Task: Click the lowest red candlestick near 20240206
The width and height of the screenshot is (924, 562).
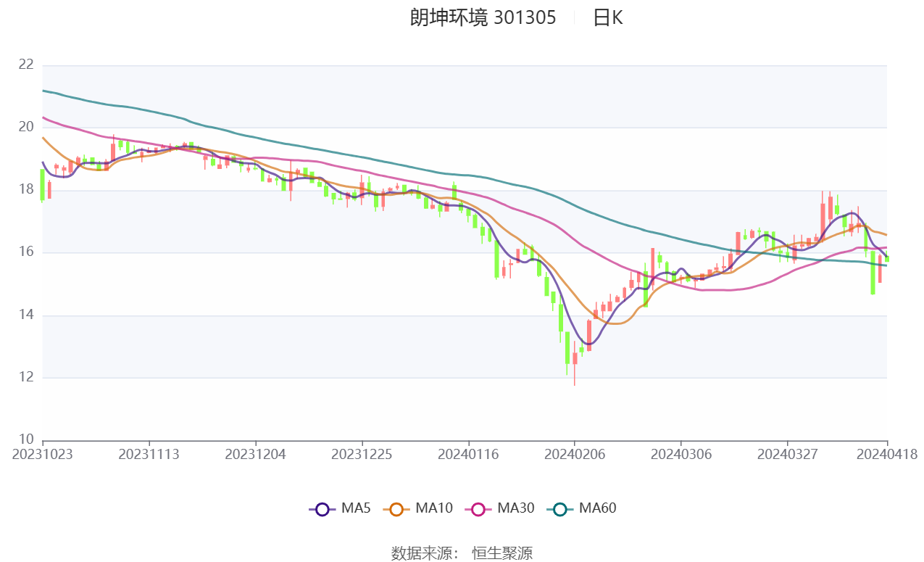Action: click(x=575, y=358)
